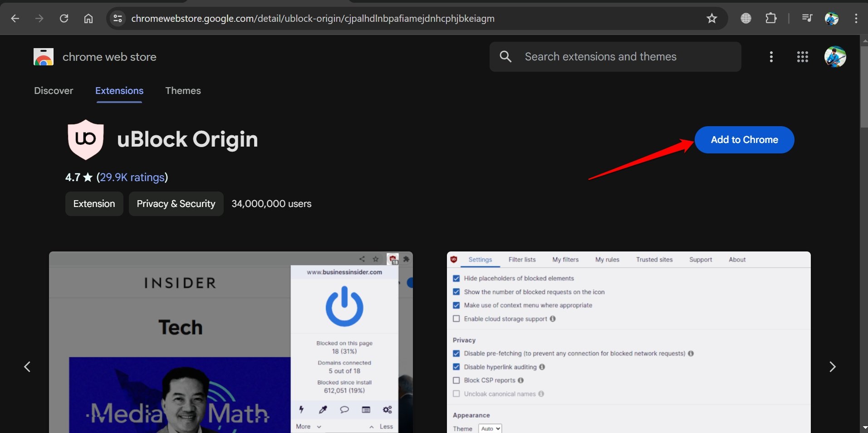Open the 29.9K ratings link
Viewport: 868px width, 433px height.
(132, 177)
